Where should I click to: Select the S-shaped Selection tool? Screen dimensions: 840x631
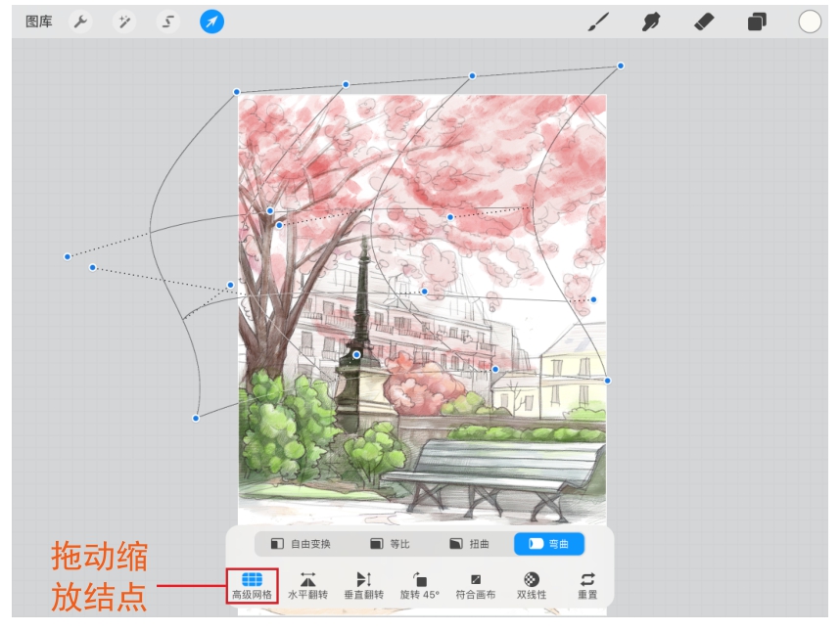pyautogui.click(x=168, y=22)
